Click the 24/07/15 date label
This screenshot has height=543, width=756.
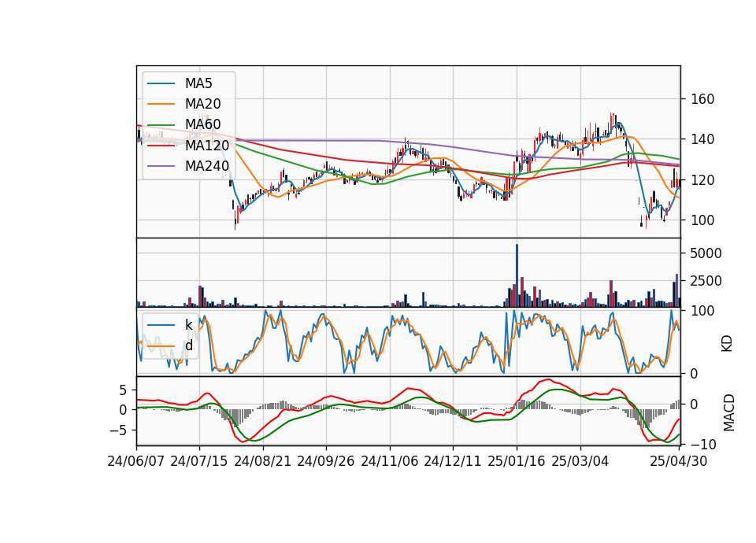(x=199, y=461)
